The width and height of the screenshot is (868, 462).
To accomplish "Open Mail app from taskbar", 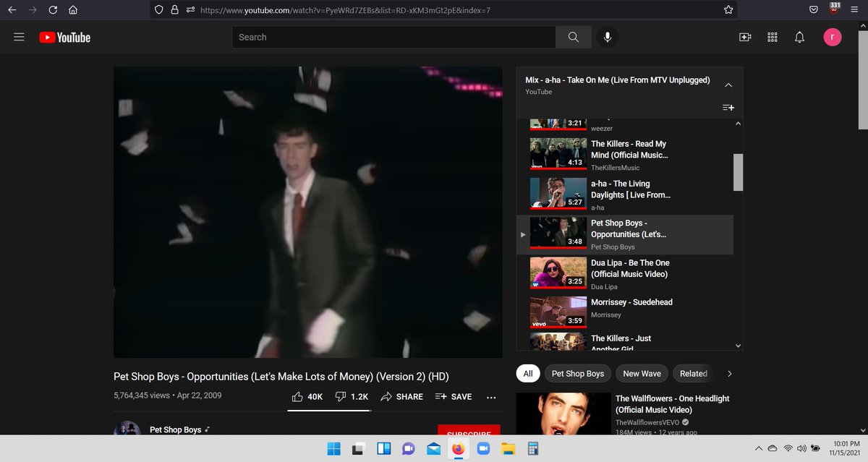I will tap(433, 449).
